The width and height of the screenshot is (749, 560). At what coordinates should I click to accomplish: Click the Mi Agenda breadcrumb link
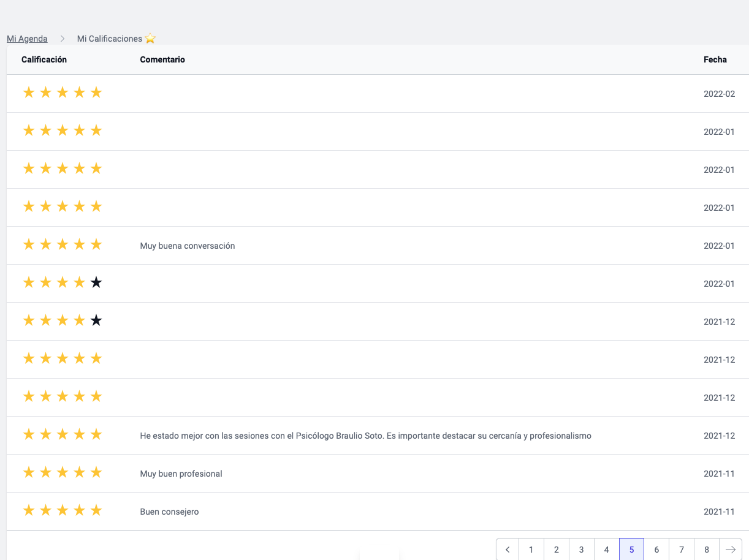(27, 39)
